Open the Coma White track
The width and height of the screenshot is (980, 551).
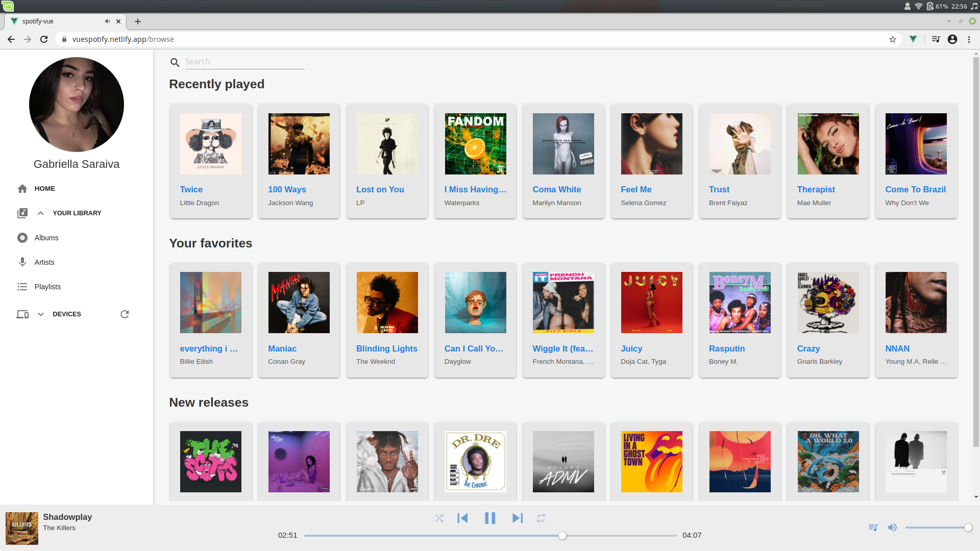point(557,189)
